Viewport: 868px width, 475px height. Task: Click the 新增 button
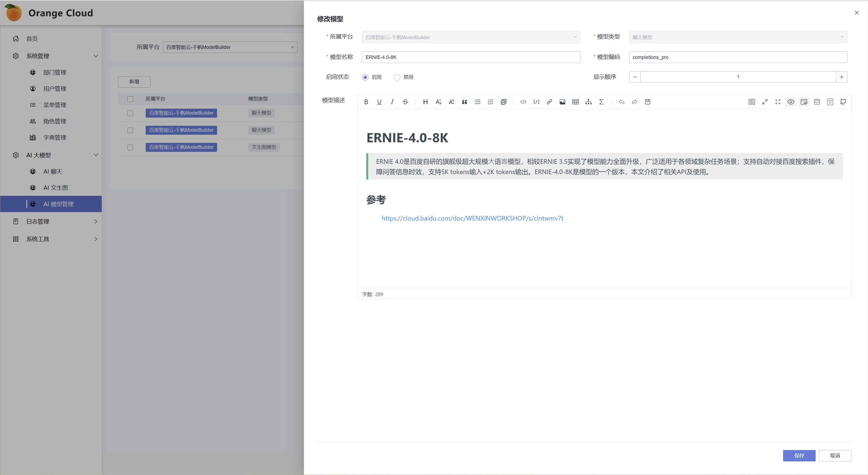tap(134, 82)
